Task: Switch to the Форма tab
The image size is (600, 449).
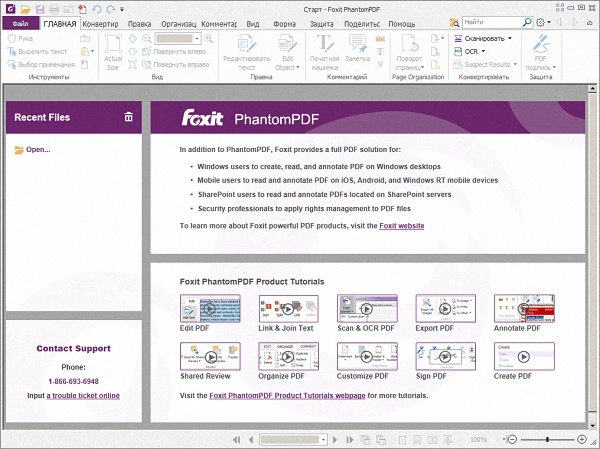Action: [284, 24]
